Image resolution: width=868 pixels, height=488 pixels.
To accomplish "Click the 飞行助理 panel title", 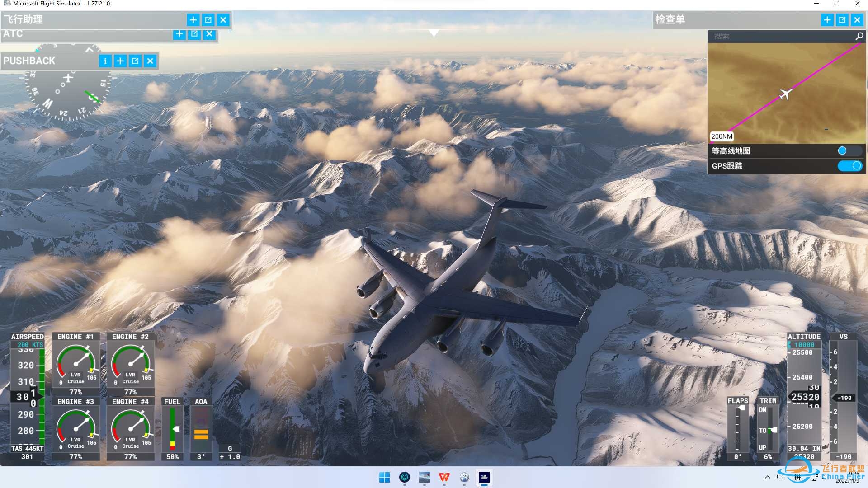I will pyautogui.click(x=24, y=20).
